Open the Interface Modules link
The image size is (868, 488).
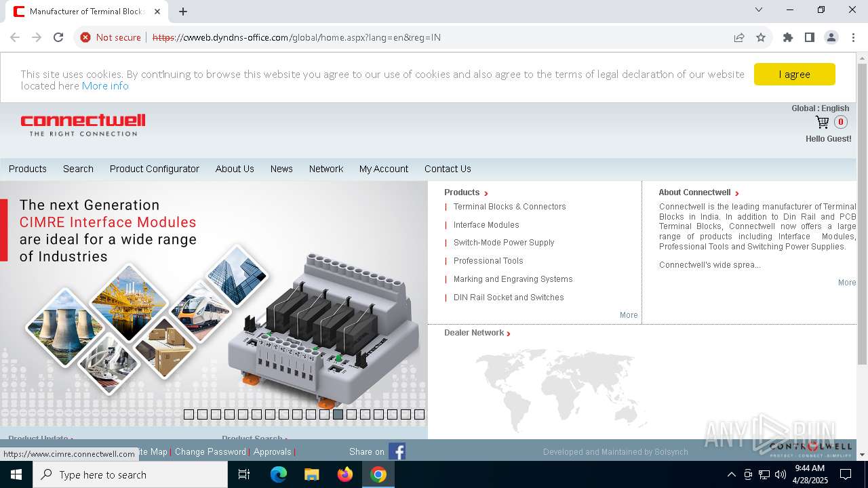(x=486, y=225)
